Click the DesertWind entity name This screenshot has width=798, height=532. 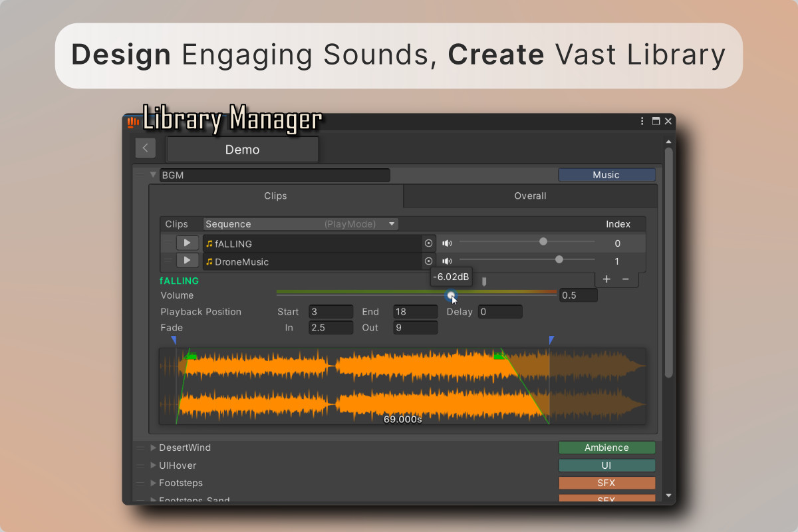click(185, 448)
